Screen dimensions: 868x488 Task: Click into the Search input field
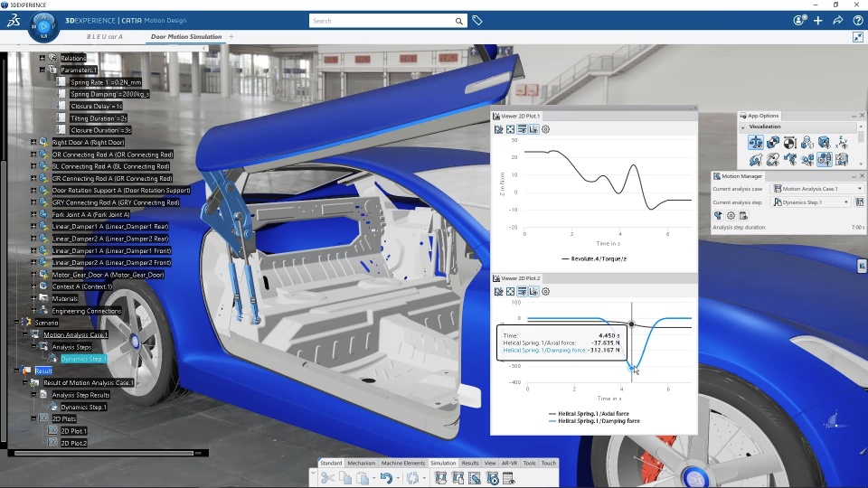click(382, 21)
